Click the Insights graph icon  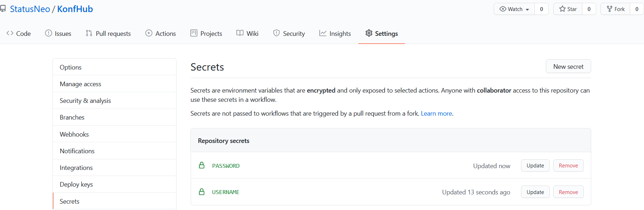pyautogui.click(x=323, y=33)
